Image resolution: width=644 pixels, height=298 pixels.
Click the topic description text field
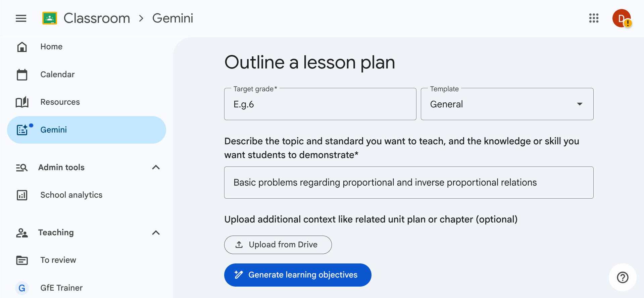[408, 183]
